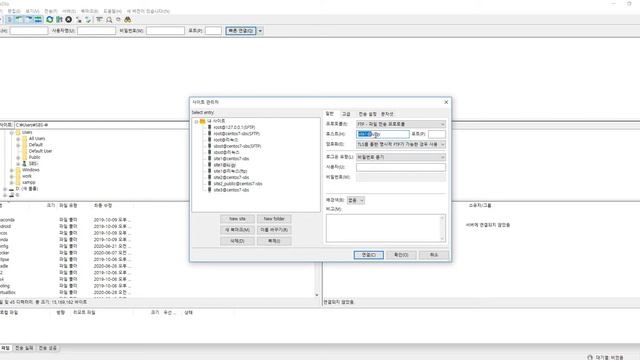Open the 전송 menu
This screenshot has height=360, width=640.
51,11
